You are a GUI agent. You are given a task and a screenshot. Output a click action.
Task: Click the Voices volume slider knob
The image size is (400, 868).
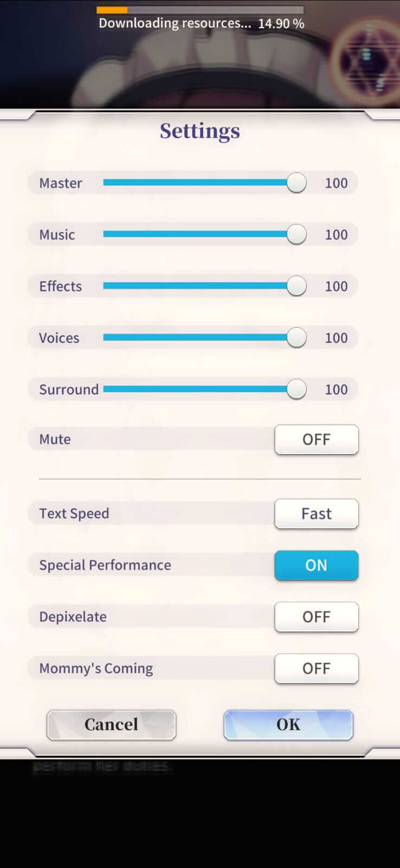point(296,337)
